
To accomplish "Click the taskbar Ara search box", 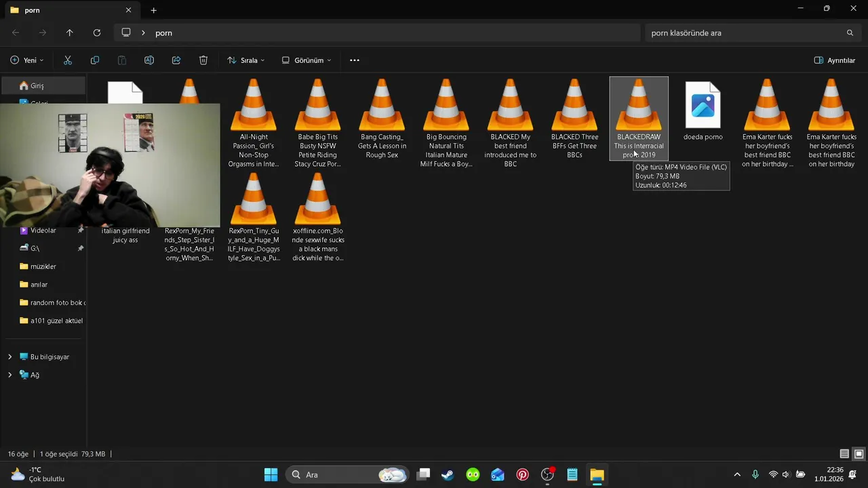I will [347, 474].
